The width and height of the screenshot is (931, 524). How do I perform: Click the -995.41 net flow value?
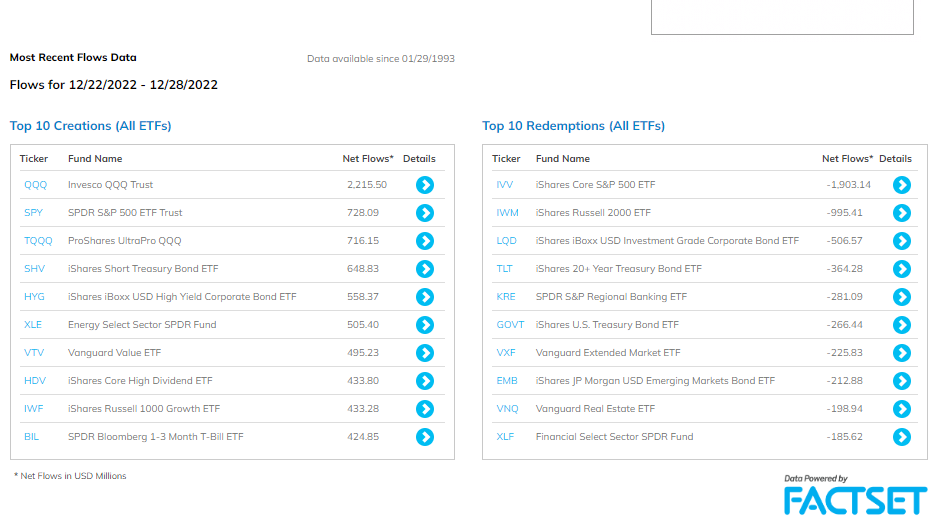point(844,212)
